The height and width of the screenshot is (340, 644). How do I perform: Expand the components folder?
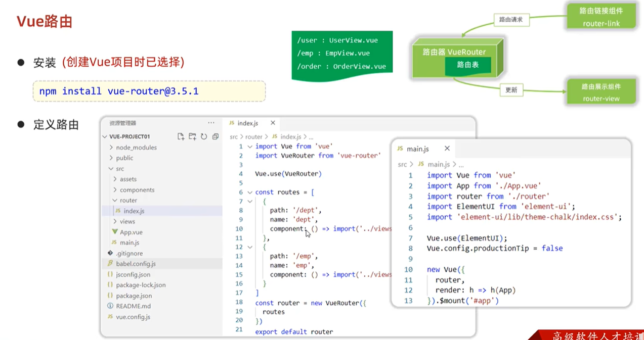[x=115, y=190]
